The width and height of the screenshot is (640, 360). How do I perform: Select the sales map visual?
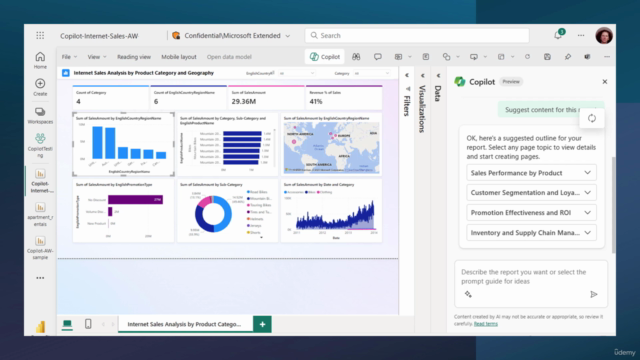pos(331,144)
